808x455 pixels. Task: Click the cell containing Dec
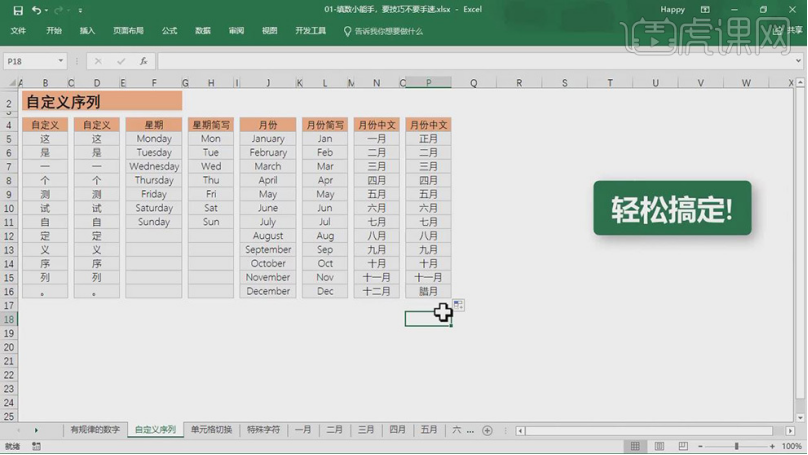(325, 291)
